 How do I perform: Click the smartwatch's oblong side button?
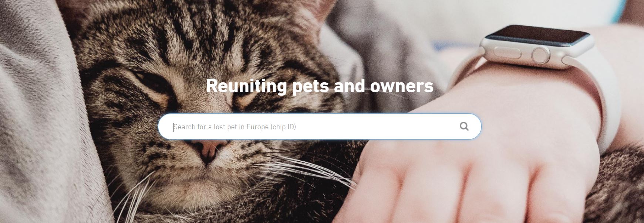[507, 52]
